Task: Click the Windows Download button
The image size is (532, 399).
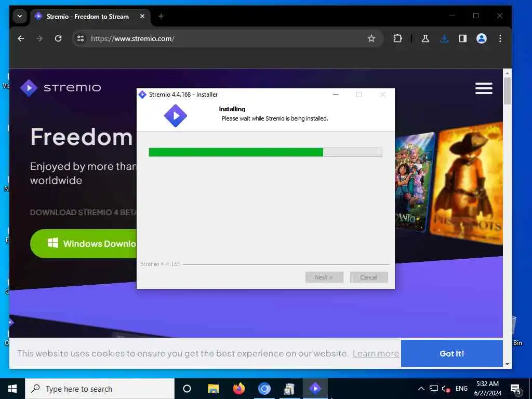Action: pos(84,244)
